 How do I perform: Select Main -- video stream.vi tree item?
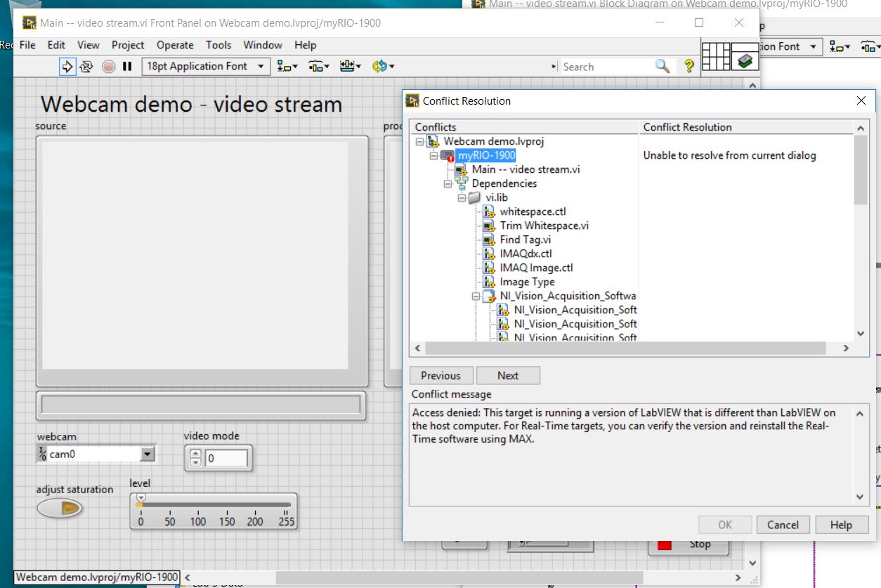[526, 169]
